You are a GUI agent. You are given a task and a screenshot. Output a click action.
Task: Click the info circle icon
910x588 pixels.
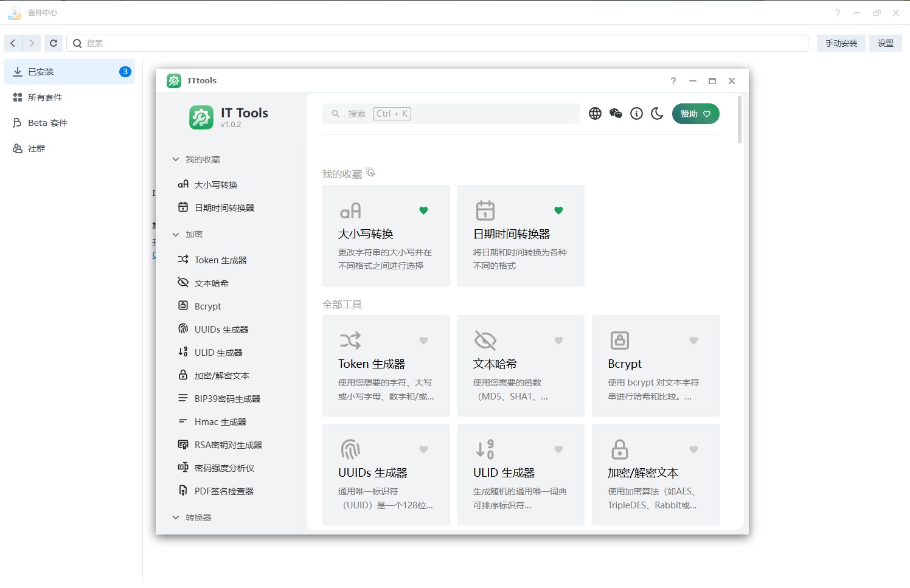pos(636,114)
